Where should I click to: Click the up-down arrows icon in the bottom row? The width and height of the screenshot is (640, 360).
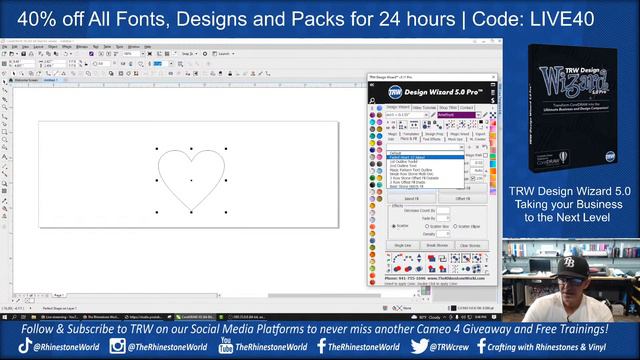point(419,258)
